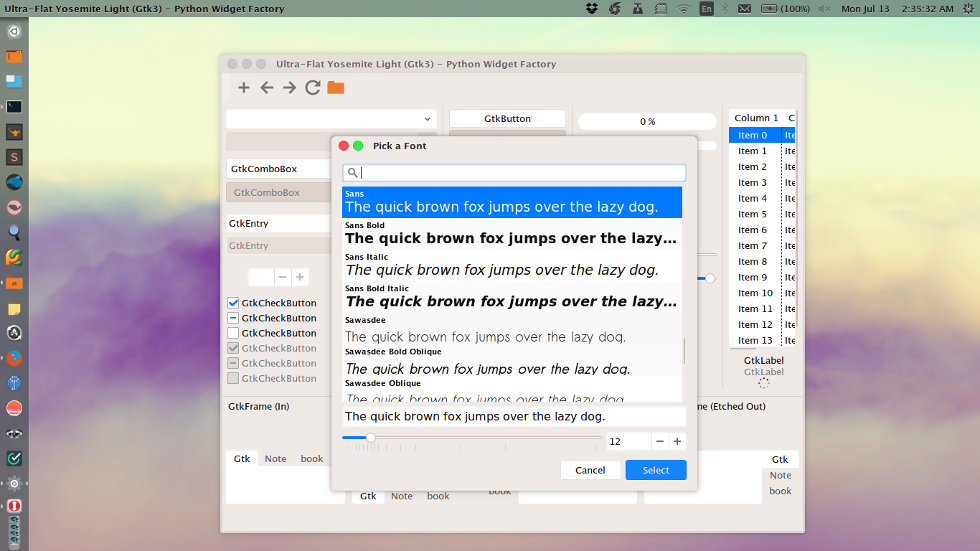Open the terminal icon in the dock

pyautogui.click(x=14, y=107)
